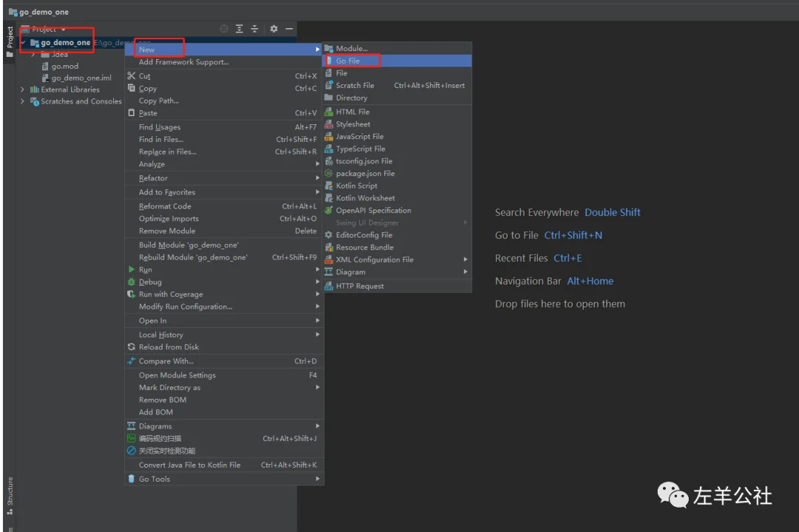The height and width of the screenshot is (532, 799).
Task: Click the gear settings icon in Project panel
Action: (x=274, y=29)
